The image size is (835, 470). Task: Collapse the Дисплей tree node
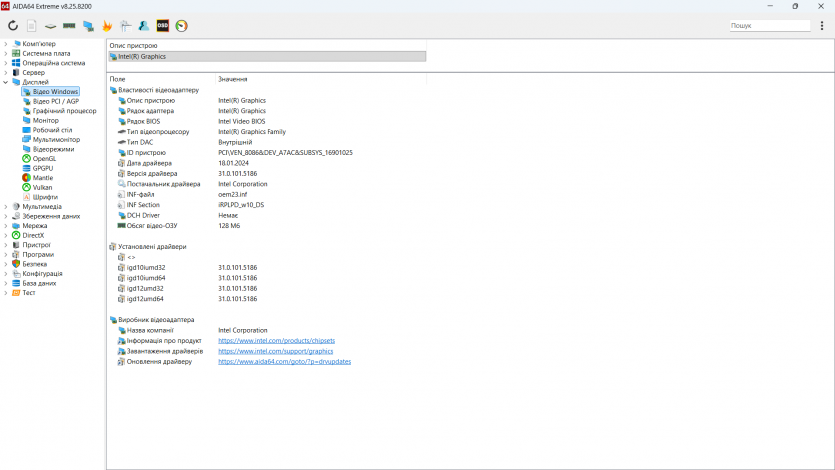[5, 82]
